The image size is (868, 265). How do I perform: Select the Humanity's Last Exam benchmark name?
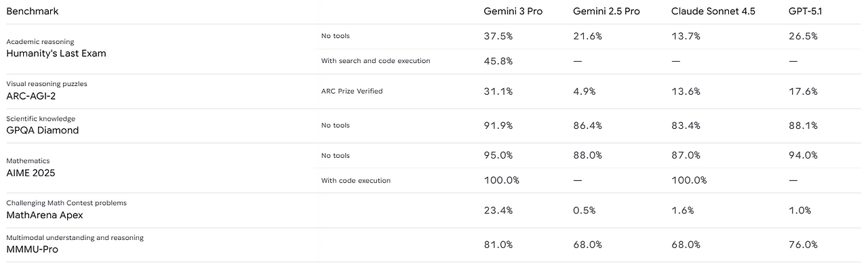56,53
